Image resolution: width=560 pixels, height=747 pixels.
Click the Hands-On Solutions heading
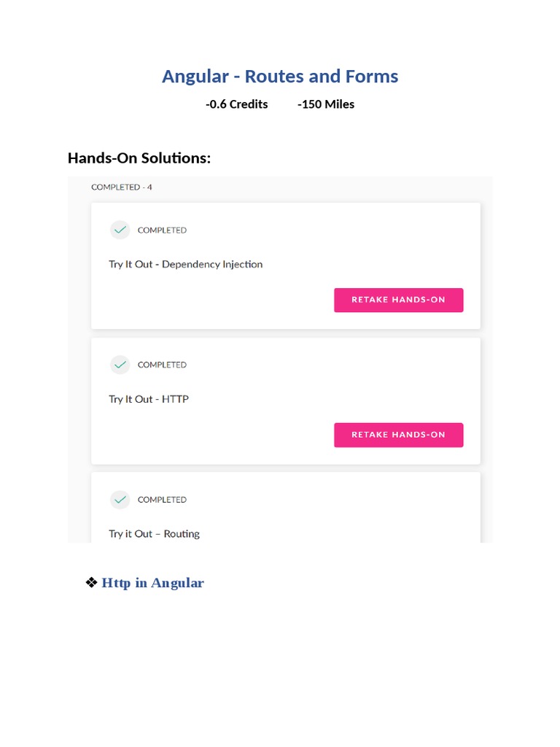(139, 158)
